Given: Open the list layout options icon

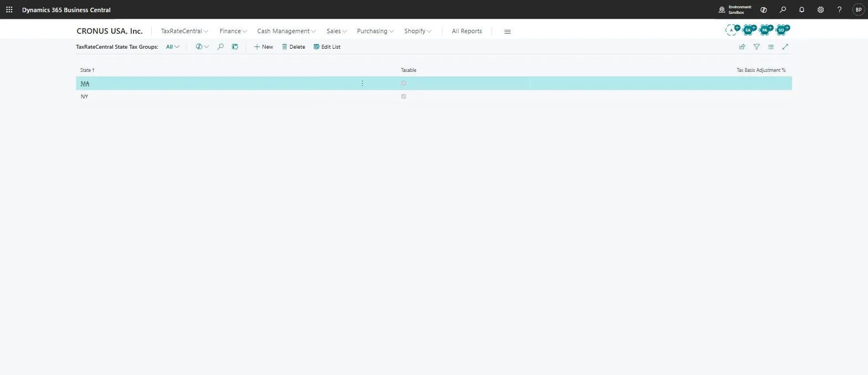Looking at the screenshot, I should [771, 47].
